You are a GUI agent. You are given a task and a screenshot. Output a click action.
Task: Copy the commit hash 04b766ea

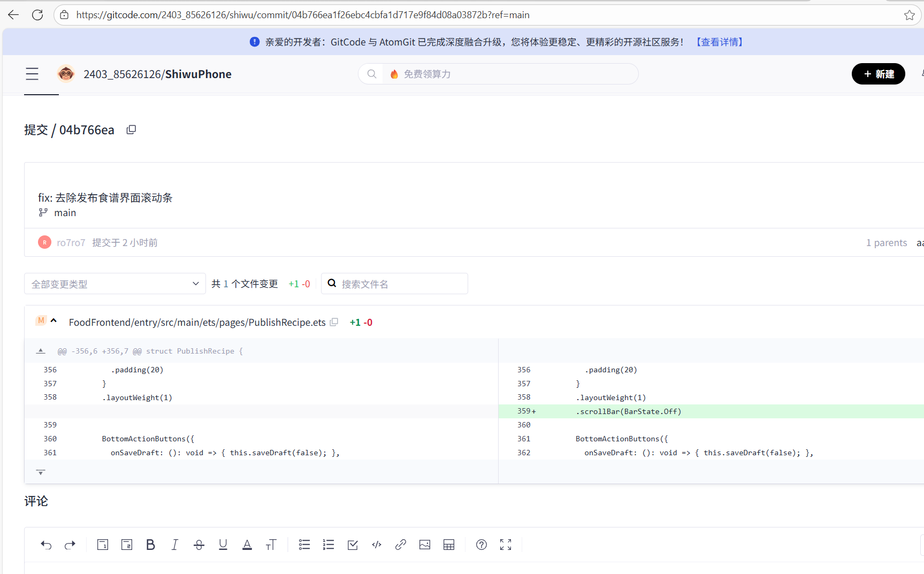(131, 129)
